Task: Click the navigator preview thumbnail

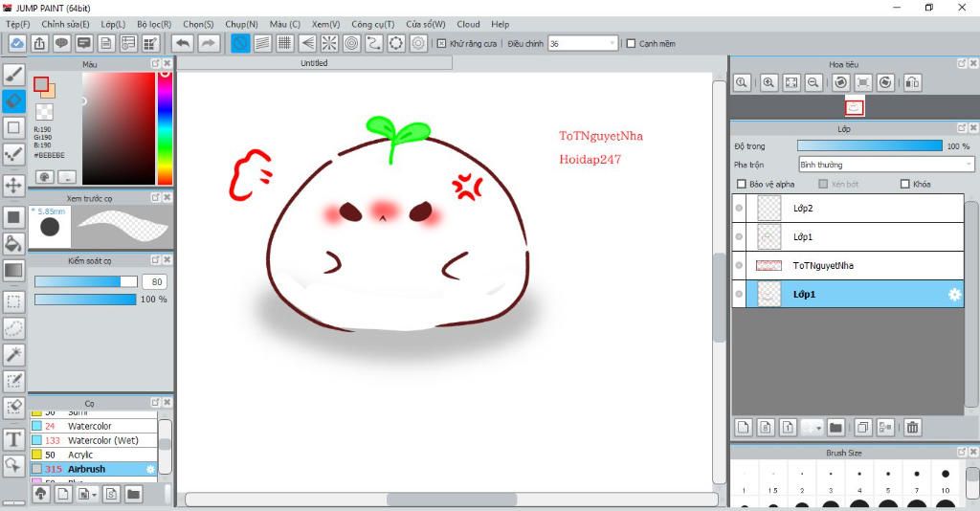Action: tap(855, 107)
